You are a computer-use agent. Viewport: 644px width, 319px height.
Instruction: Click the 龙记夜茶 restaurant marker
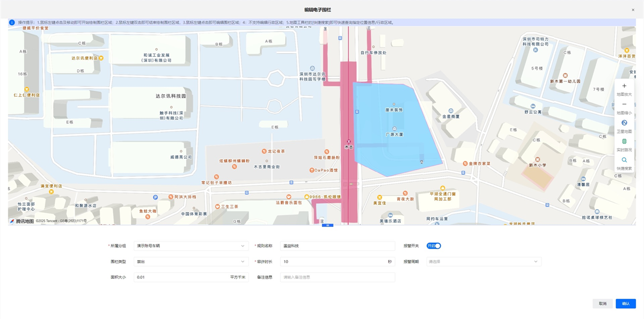(x=264, y=152)
